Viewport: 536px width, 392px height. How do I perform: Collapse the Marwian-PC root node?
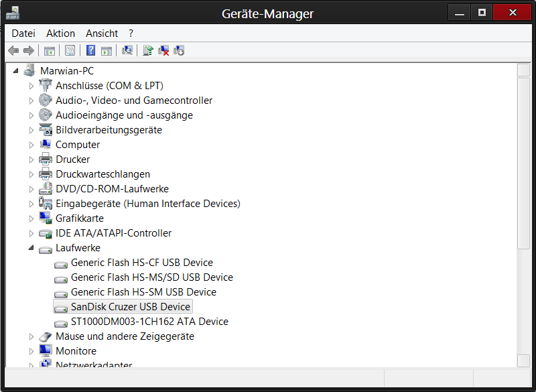click(x=15, y=71)
